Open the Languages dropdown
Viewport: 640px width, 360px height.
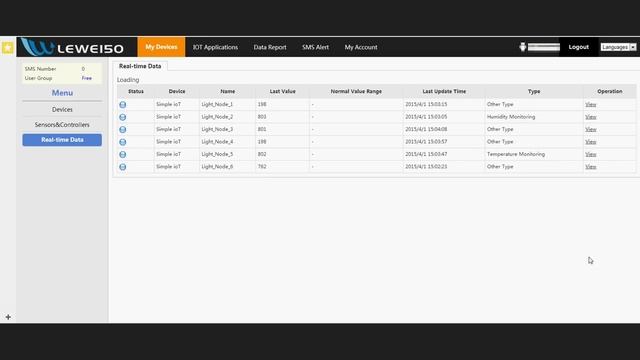(x=618, y=47)
